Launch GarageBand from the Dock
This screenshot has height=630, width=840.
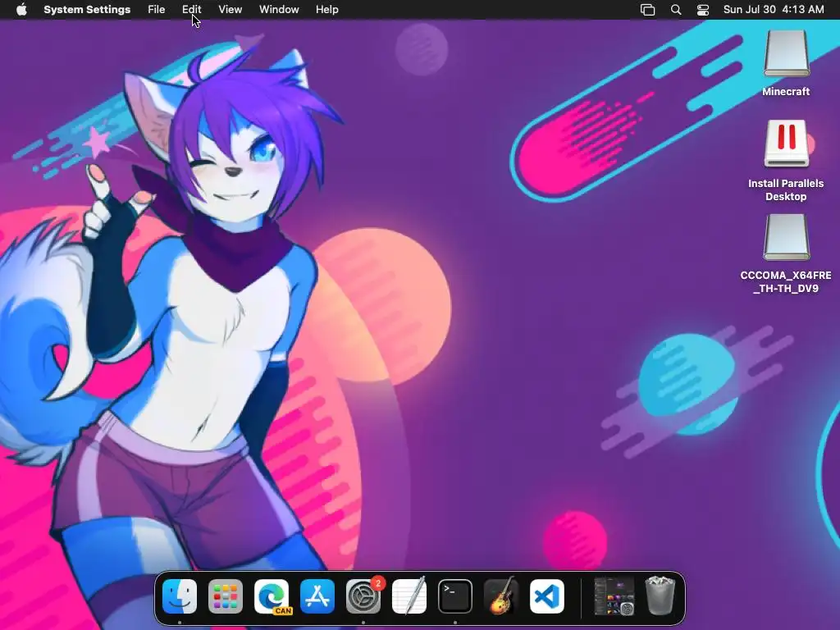[x=501, y=596]
